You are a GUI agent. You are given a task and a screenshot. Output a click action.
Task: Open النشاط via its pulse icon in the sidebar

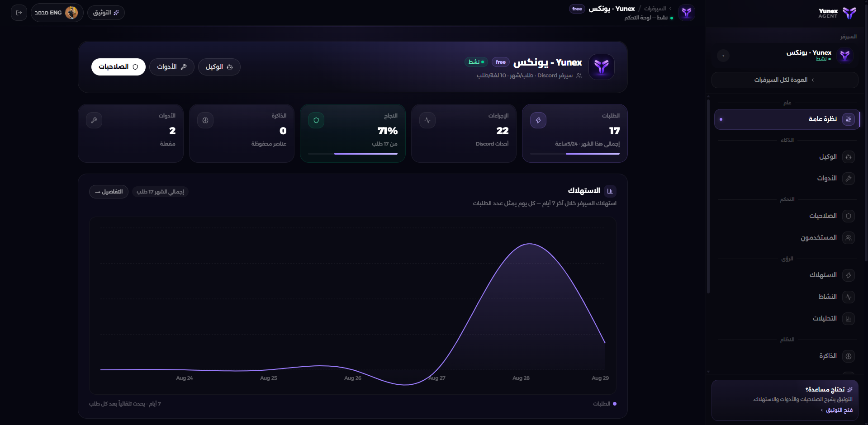tap(849, 297)
